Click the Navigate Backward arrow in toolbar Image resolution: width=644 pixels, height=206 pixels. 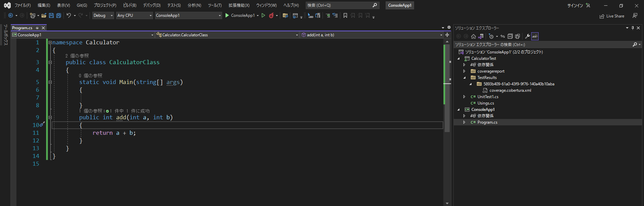(11, 15)
